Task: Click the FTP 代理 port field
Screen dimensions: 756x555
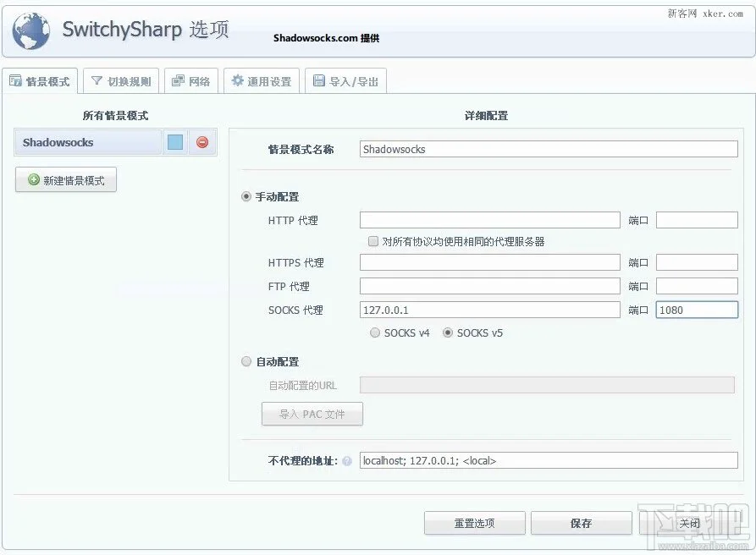Action: 698,286
